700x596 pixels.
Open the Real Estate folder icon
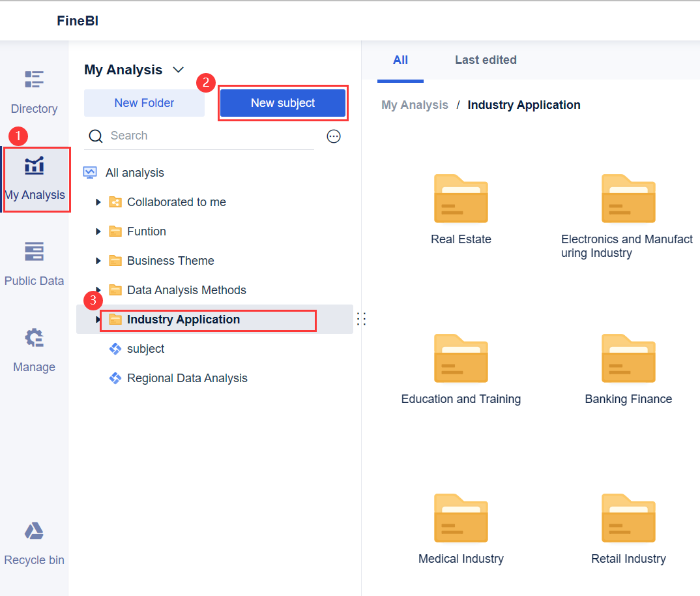(x=461, y=199)
